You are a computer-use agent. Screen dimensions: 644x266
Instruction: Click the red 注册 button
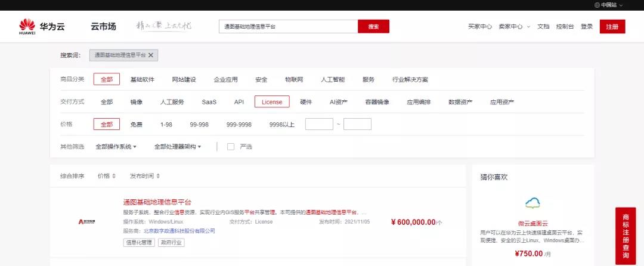612,27
